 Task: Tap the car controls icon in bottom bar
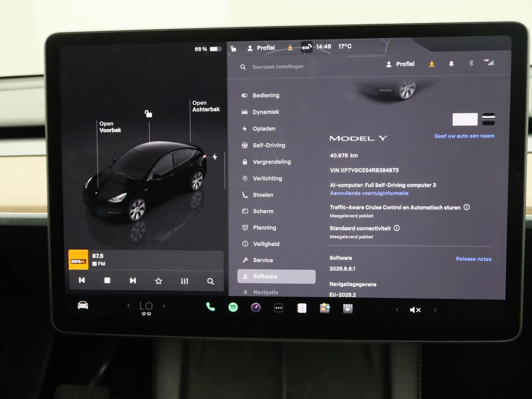pyautogui.click(x=83, y=305)
